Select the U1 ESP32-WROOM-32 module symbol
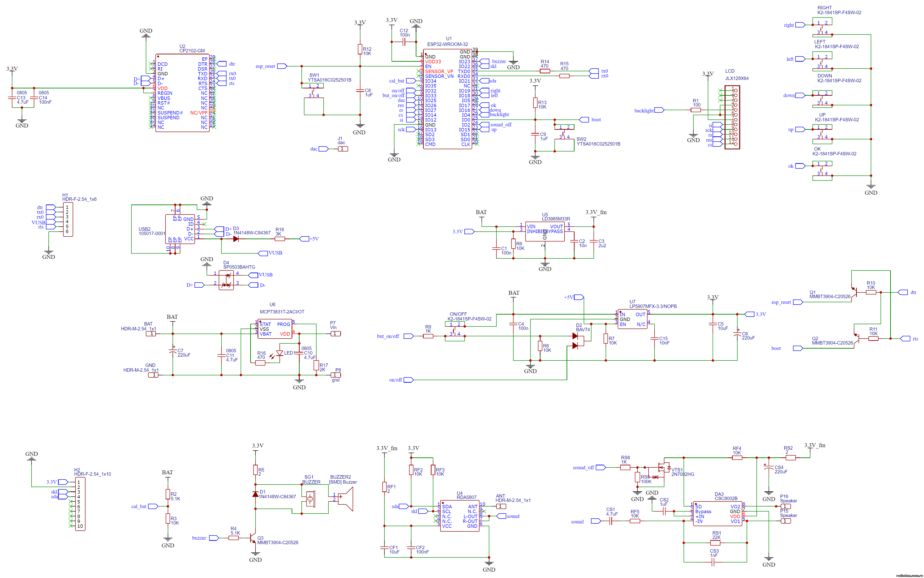Viewport: 924px width, 578px height. [x=447, y=99]
